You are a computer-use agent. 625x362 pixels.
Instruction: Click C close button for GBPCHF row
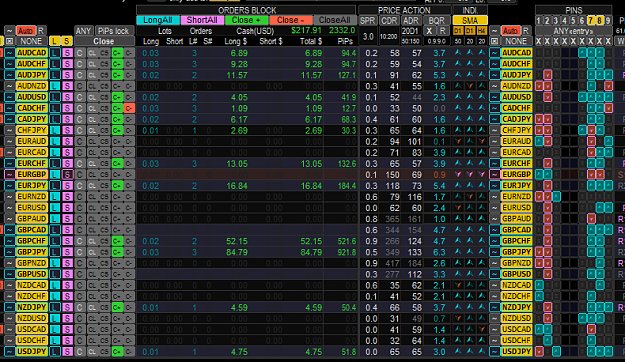click(80, 241)
